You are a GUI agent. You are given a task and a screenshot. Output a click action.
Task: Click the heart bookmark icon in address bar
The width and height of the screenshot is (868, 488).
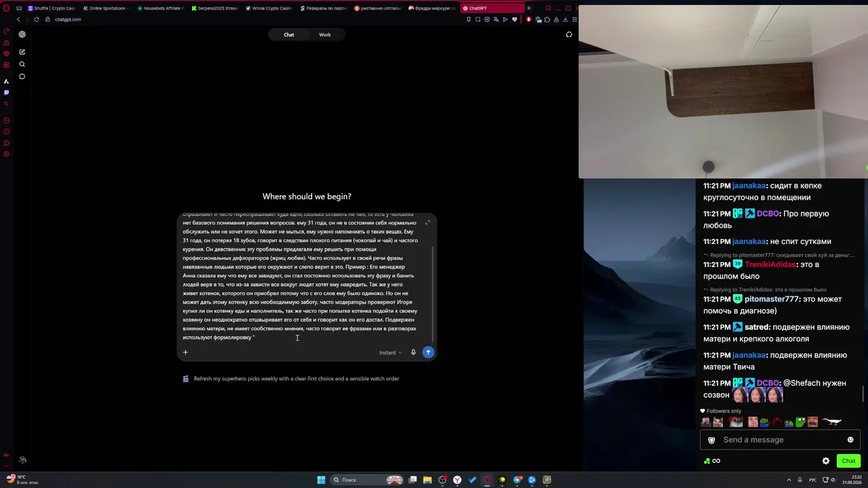(x=514, y=20)
